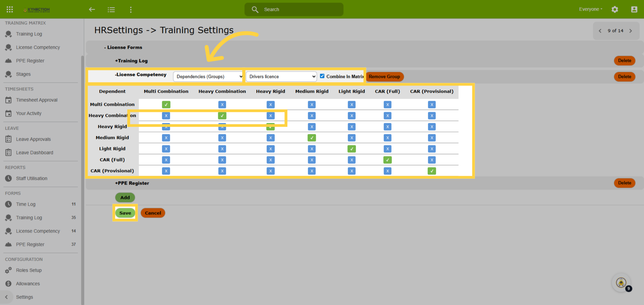Toggle CAR (Provisional) row CAR (Full) cell
Screen dimensions: 644x305
pos(387,171)
